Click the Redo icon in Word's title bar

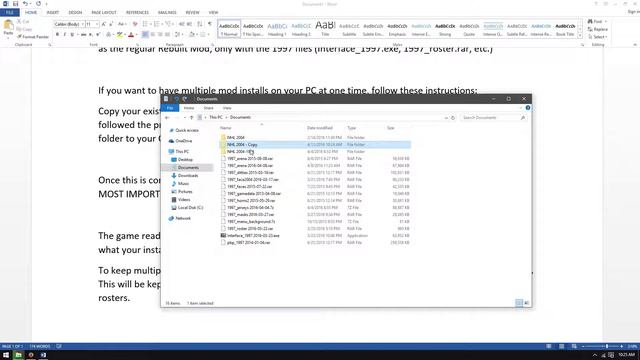[38, 4]
